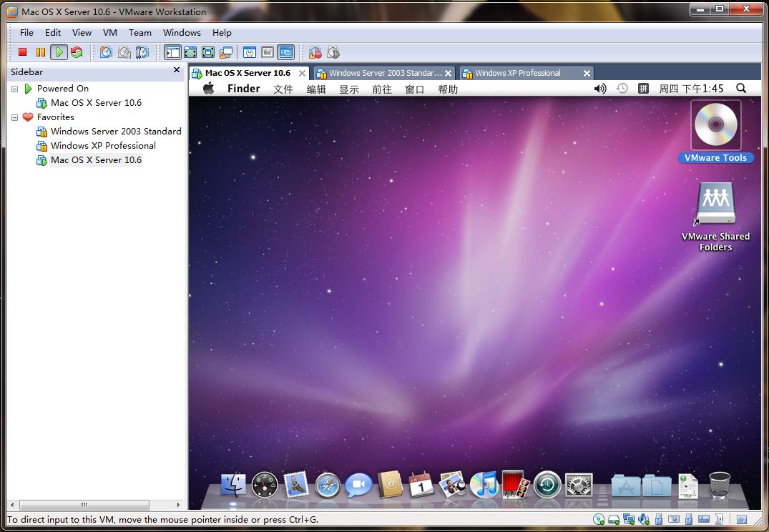Launch Safari from the Dock
Image resolution: width=769 pixels, height=532 pixels.
[328, 486]
